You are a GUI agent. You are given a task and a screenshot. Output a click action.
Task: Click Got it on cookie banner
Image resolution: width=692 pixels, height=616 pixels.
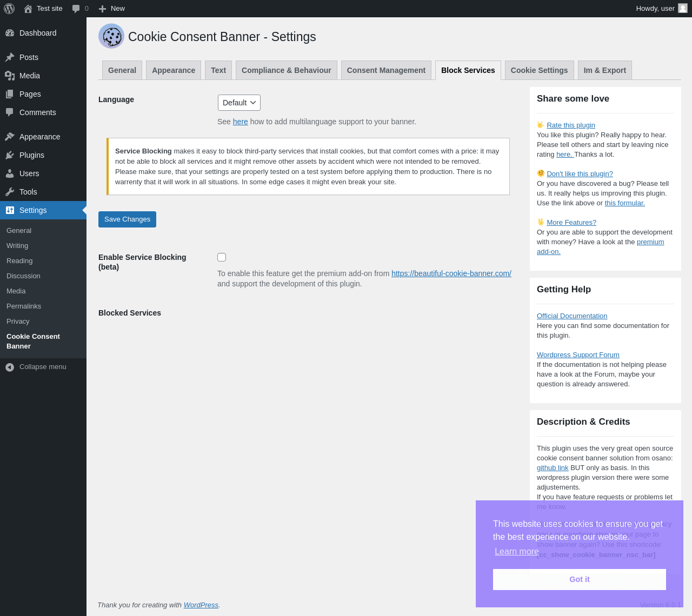coord(580,579)
